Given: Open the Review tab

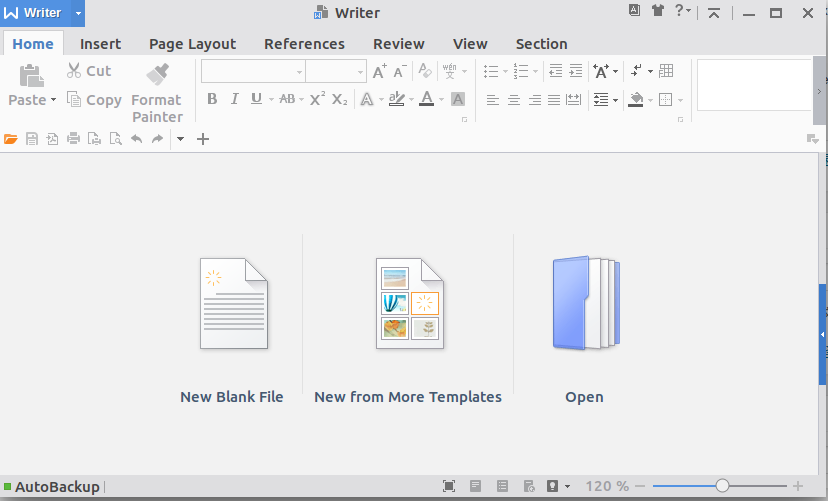Looking at the screenshot, I should (399, 44).
